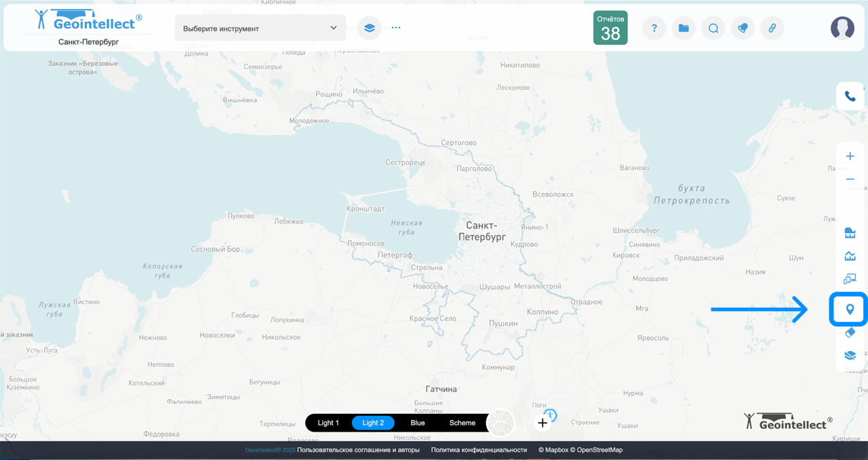The width and height of the screenshot is (868, 460).
Task: Click the plus button to add map style
Action: click(x=542, y=423)
